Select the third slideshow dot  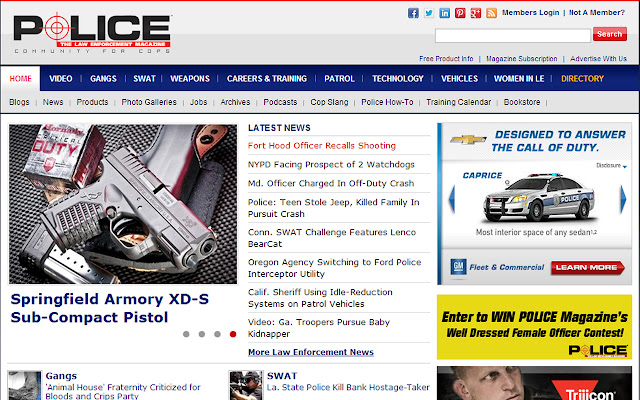tap(217, 334)
